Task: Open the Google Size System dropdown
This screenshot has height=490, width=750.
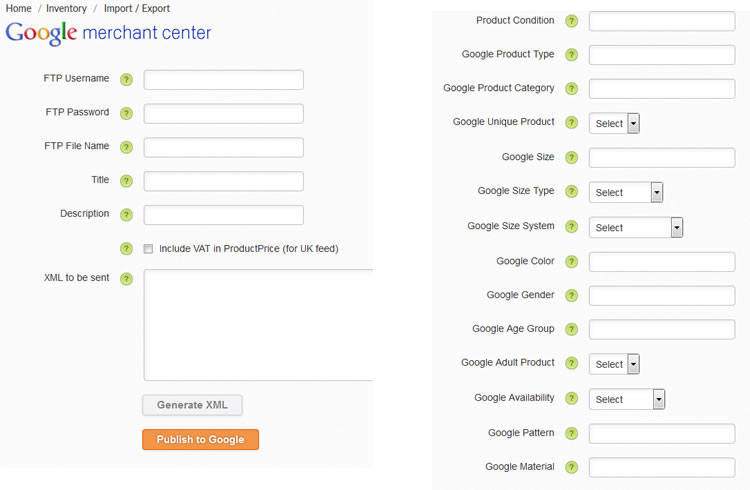Action: click(x=636, y=228)
